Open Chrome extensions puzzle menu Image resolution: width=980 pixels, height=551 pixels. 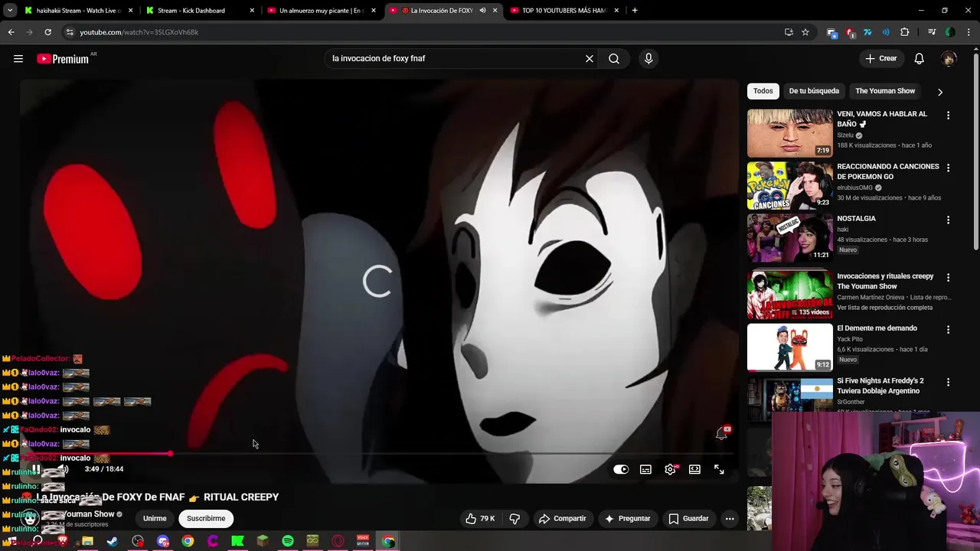(x=904, y=32)
